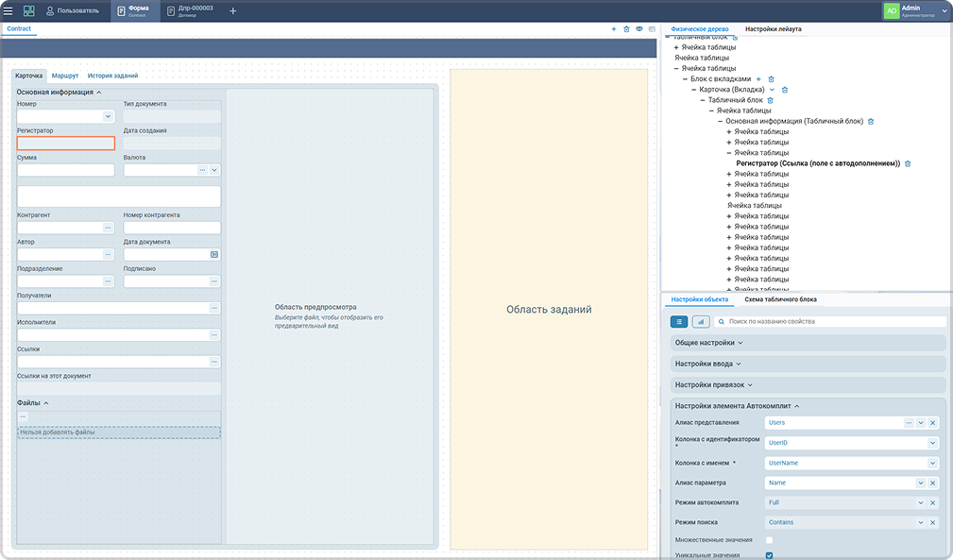The image size is (953, 560).
Task: Switch to the Настройки лейаута tab
Action: pos(773,29)
